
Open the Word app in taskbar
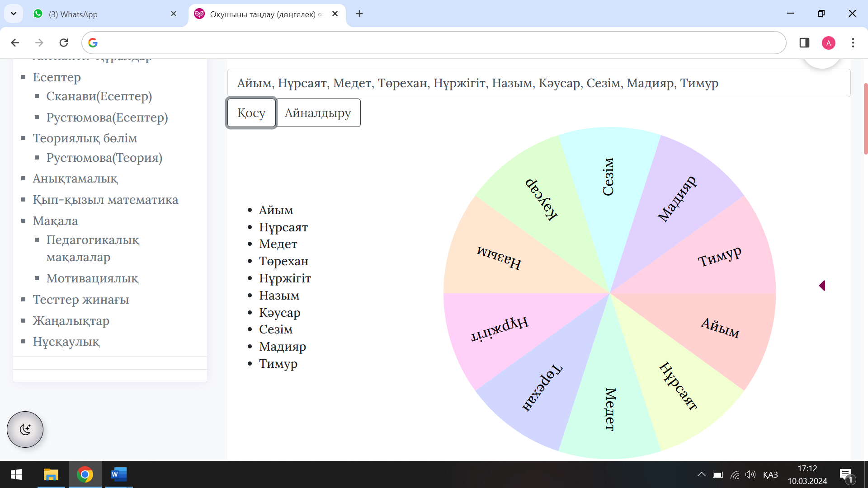point(118,474)
